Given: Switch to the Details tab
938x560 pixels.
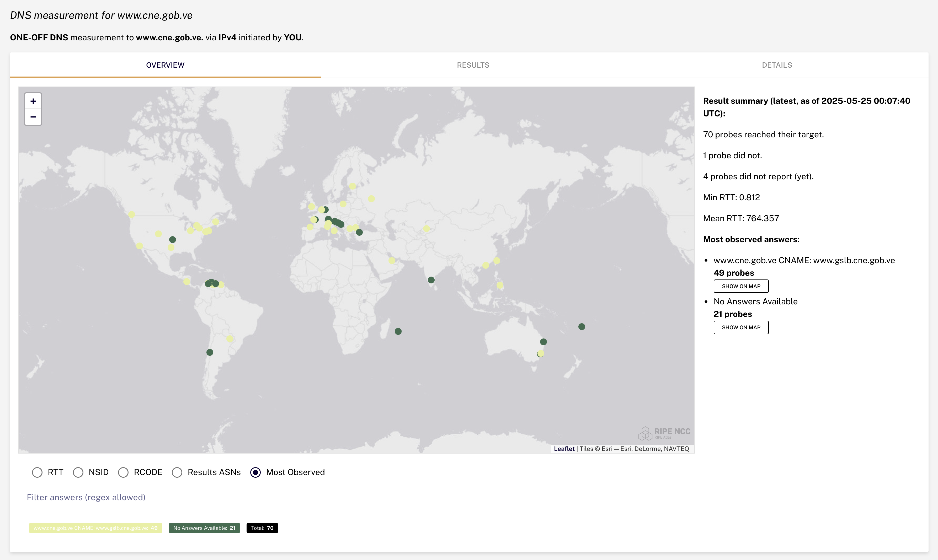Looking at the screenshot, I should point(777,65).
